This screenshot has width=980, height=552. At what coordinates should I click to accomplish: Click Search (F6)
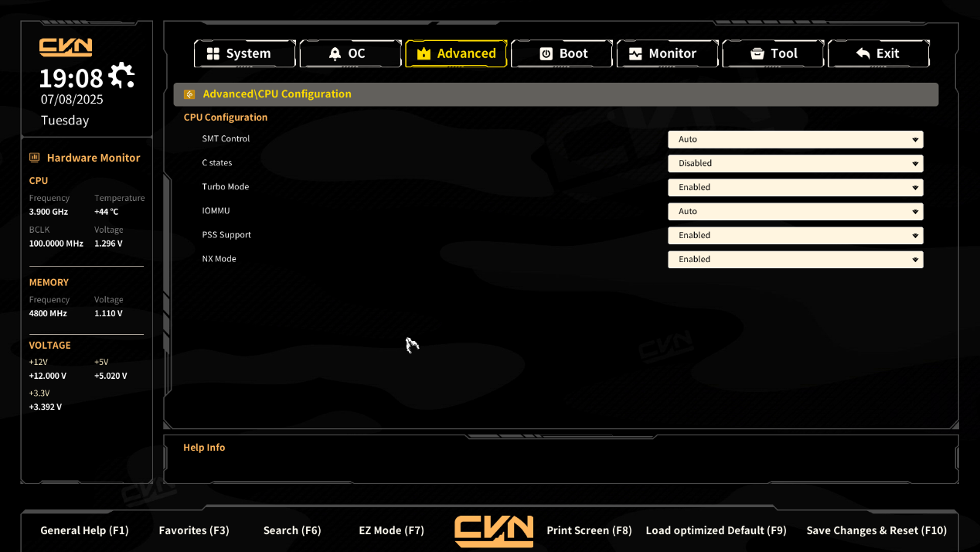pos(292,530)
